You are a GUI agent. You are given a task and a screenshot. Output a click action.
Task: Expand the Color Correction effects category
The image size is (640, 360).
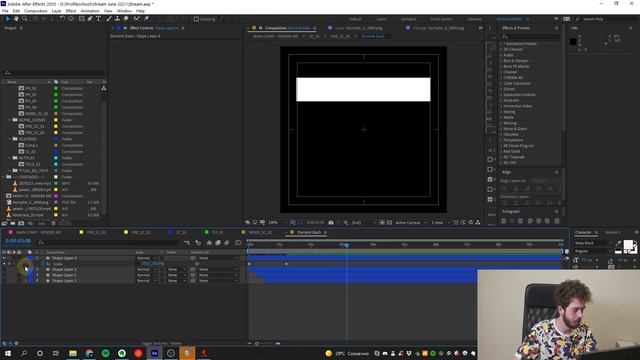[501, 83]
